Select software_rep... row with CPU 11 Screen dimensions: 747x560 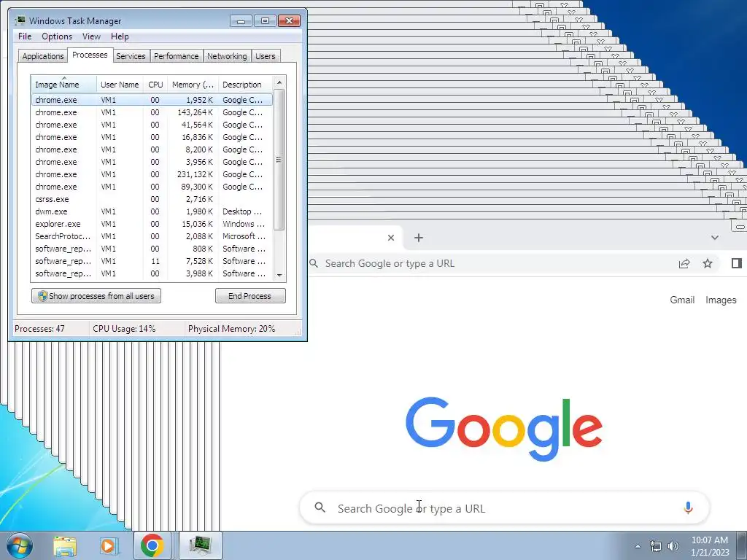click(152, 261)
